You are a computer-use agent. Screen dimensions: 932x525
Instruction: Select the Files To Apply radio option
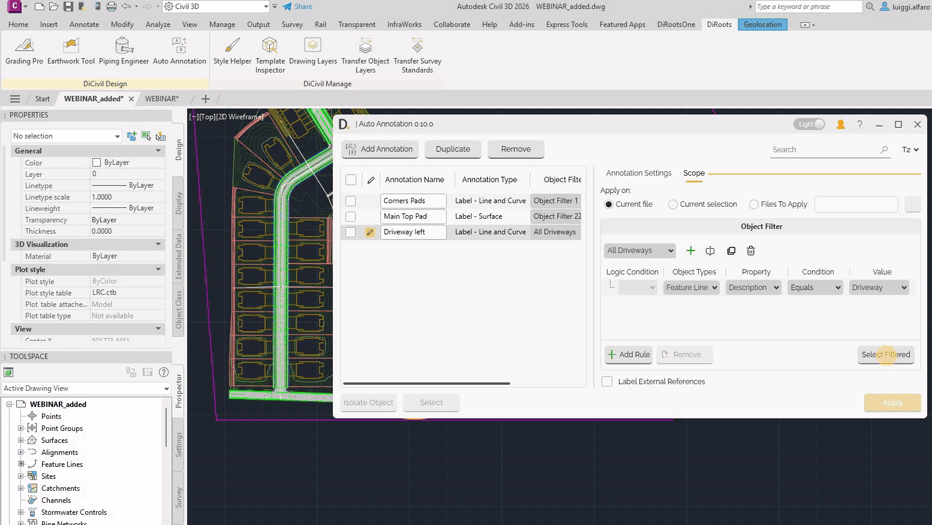tap(754, 204)
